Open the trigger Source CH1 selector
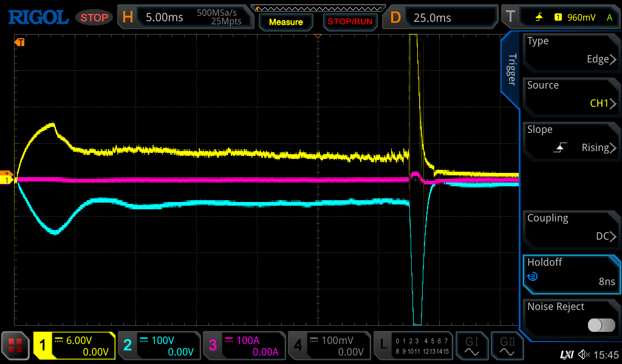Image resolution: width=622 pixels, height=364 pixels. coord(570,95)
